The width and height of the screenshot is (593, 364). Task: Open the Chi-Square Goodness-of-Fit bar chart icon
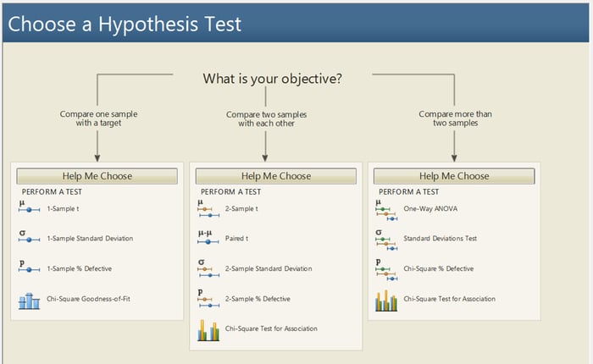(29, 300)
